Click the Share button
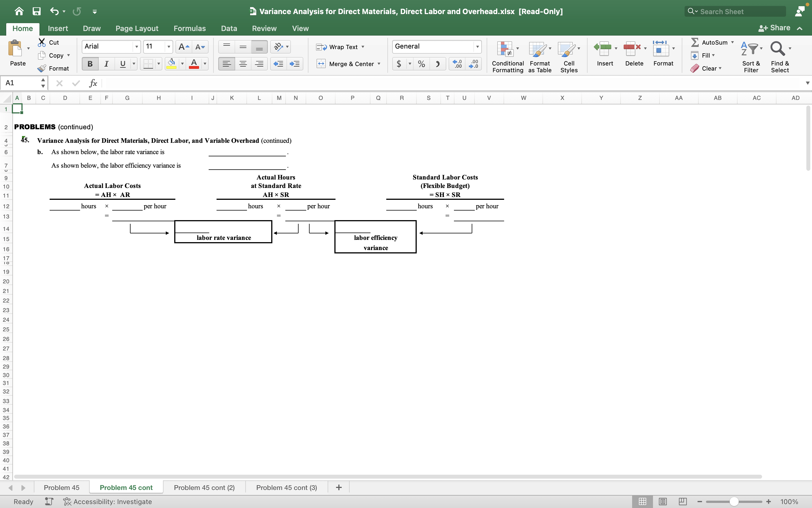812x508 pixels. pyautogui.click(x=775, y=28)
